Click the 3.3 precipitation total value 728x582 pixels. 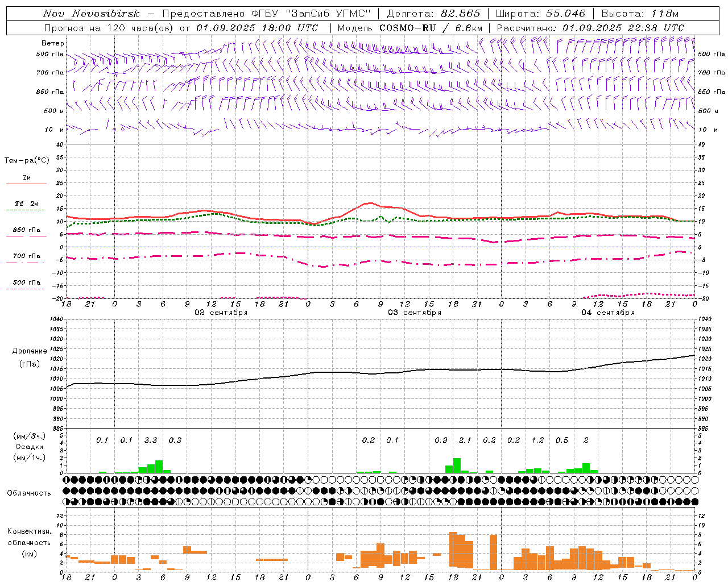tap(151, 440)
